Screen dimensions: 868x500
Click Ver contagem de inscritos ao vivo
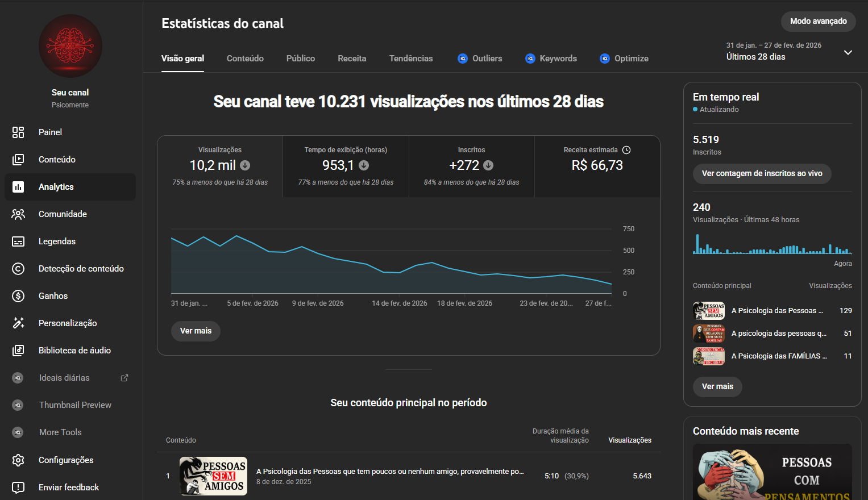[x=762, y=174]
